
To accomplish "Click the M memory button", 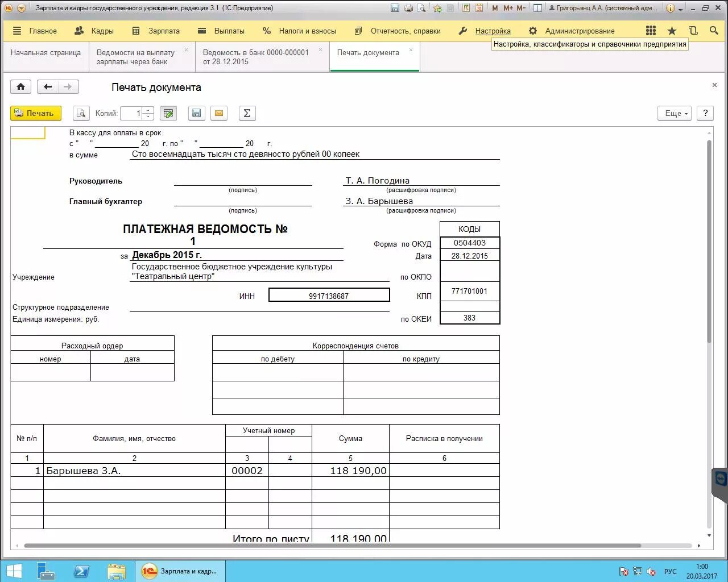I will (495, 8).
